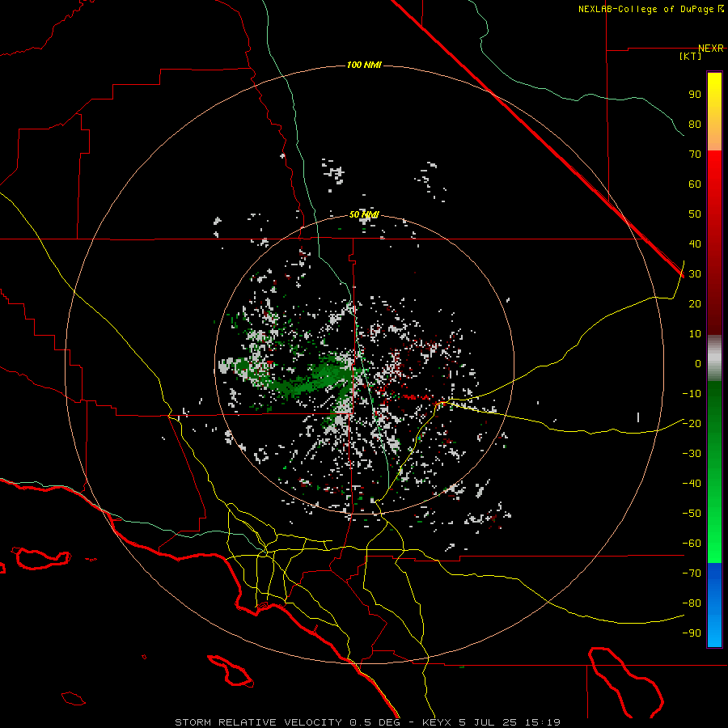Select the 20 value on velocity scale
The image size is (728, 728).
coord(695,304)
